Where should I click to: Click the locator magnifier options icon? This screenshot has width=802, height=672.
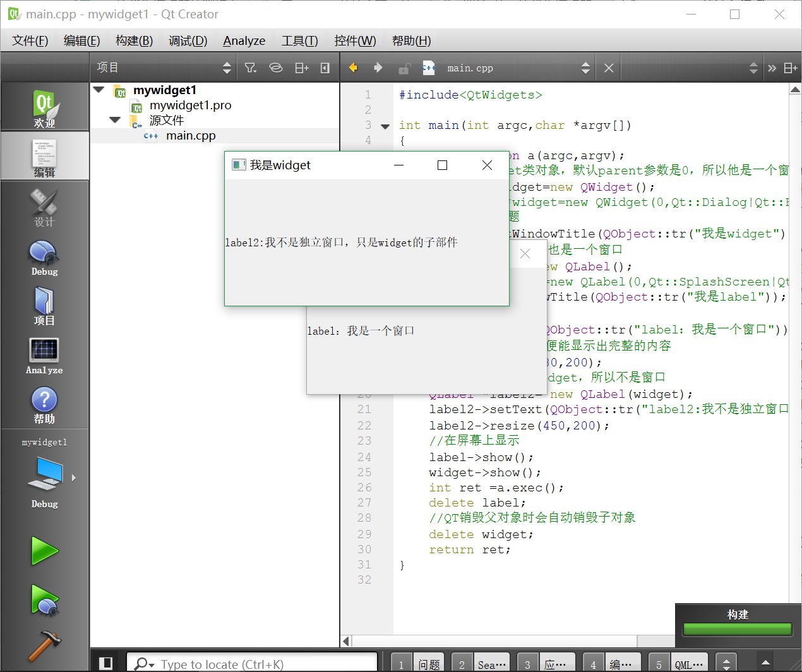coord(144,664)
